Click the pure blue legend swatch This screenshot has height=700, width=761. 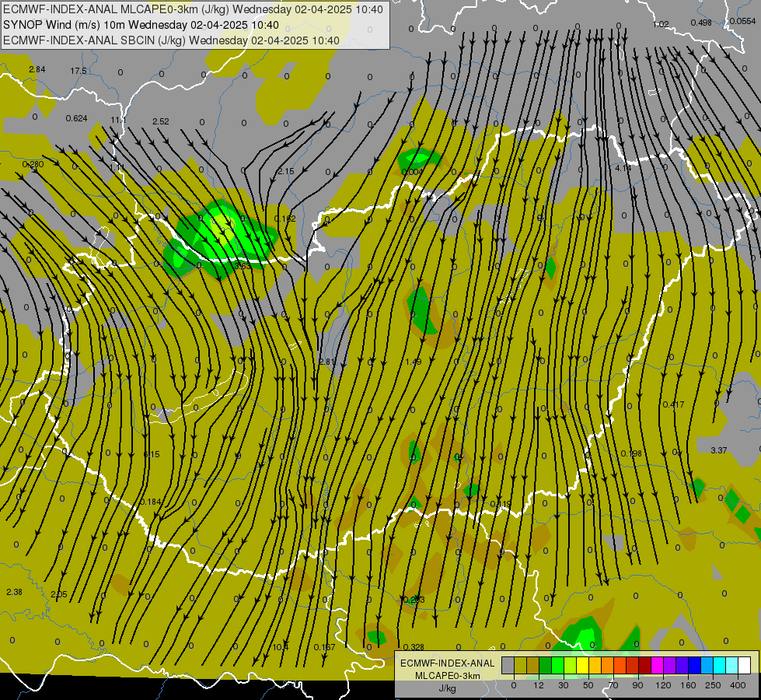tap(694, 666)
